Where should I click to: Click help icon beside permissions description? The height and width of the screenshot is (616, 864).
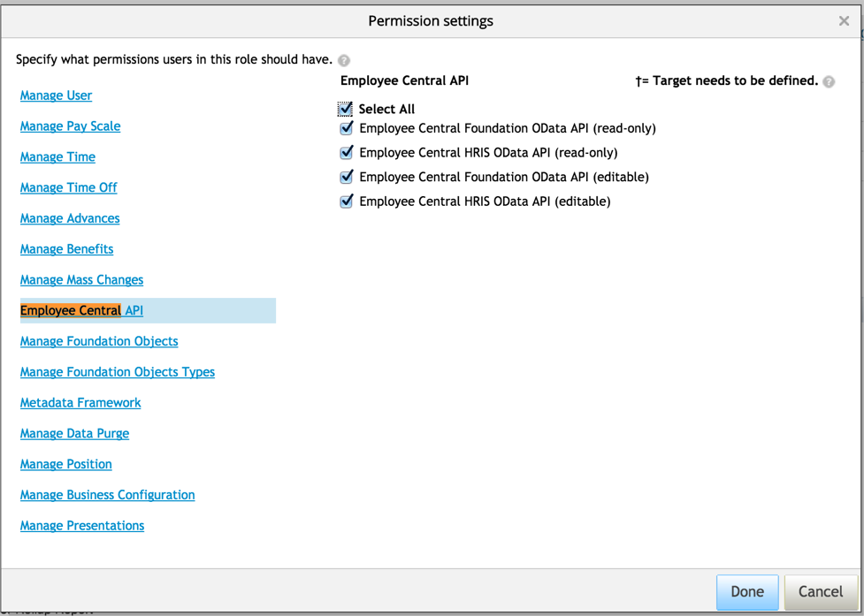coord(344,61)
